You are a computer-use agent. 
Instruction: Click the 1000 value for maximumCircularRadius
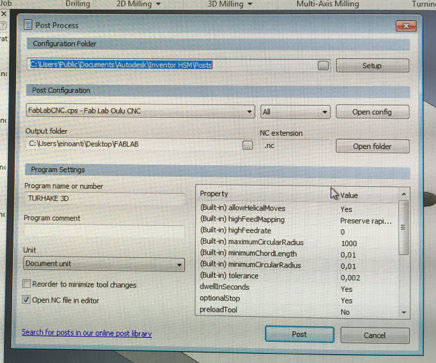(349, 243)
